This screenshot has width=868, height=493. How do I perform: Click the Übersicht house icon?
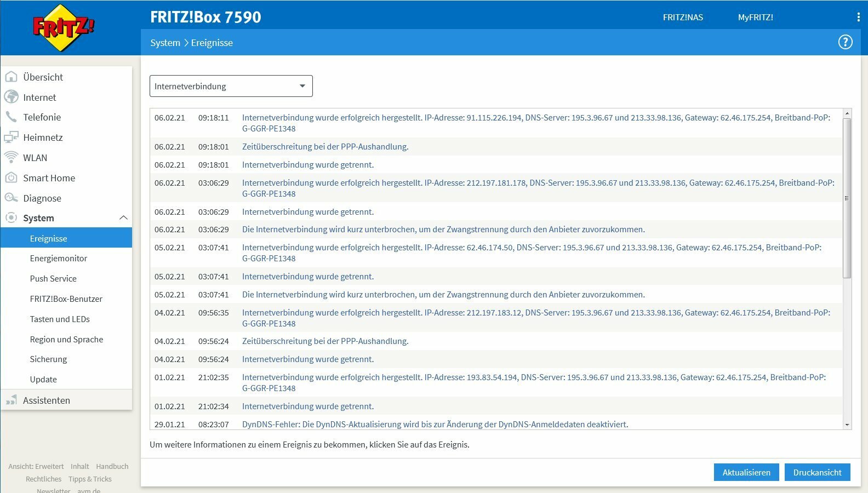point(11,77)
